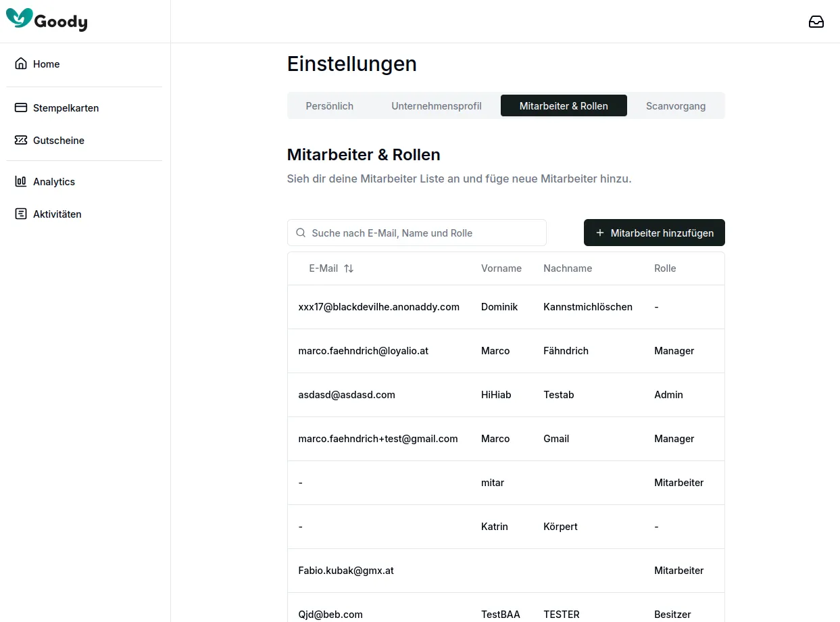The width and height of the screenshot is (840, 622).
Task: Click TESTER last name cell
Action: pos(562,615)
